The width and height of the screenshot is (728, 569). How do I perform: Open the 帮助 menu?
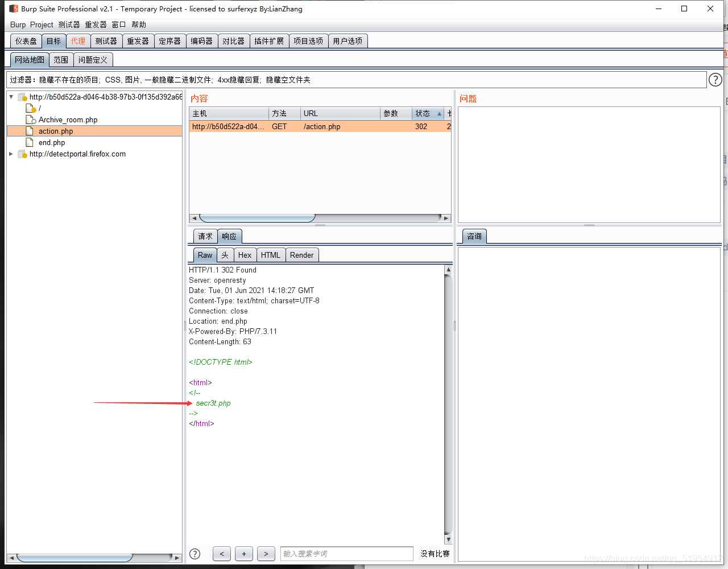click(x=139, y=24)
